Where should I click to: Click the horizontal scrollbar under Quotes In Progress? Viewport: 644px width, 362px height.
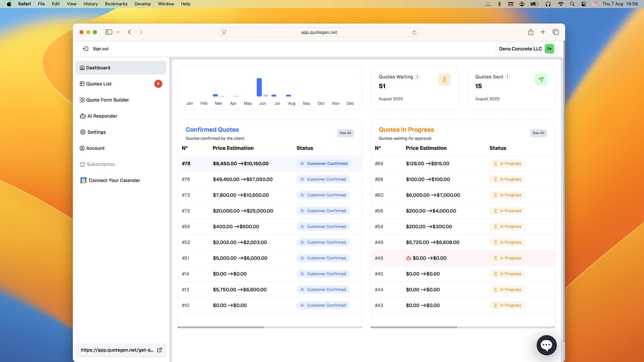click(x=414, y=327)
